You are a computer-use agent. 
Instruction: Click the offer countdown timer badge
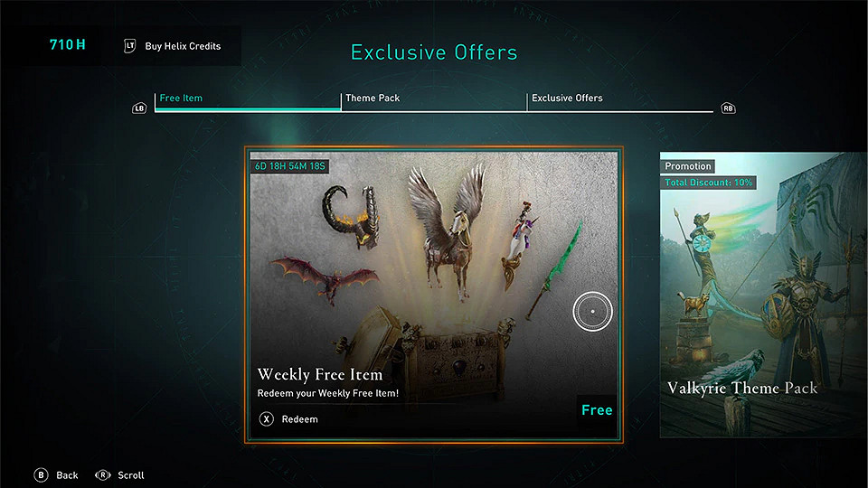click(x=289, y=166)
